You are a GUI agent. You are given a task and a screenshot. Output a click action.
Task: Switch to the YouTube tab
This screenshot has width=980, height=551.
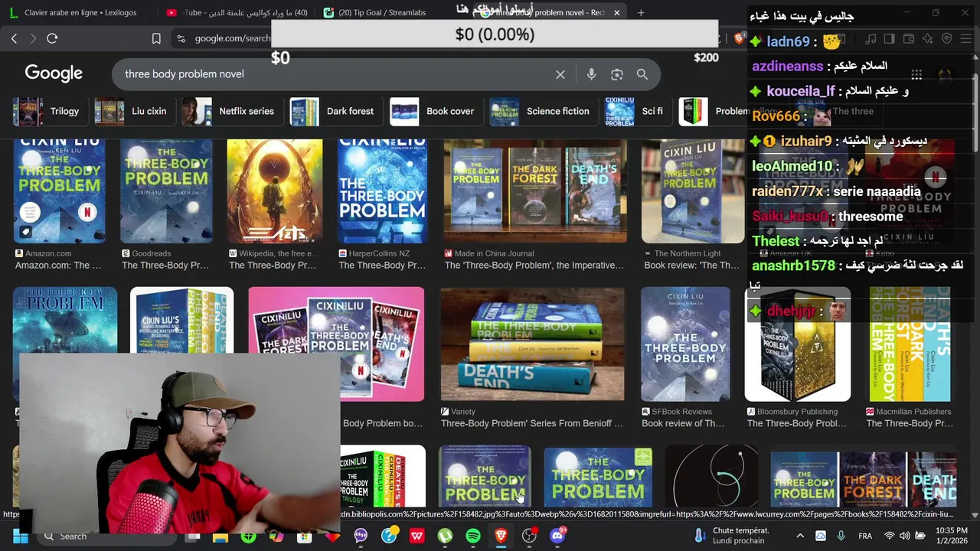pos(237,12)
